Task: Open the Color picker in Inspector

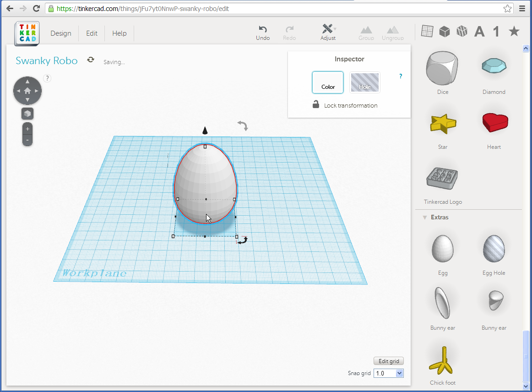Action: click(328, 82)
